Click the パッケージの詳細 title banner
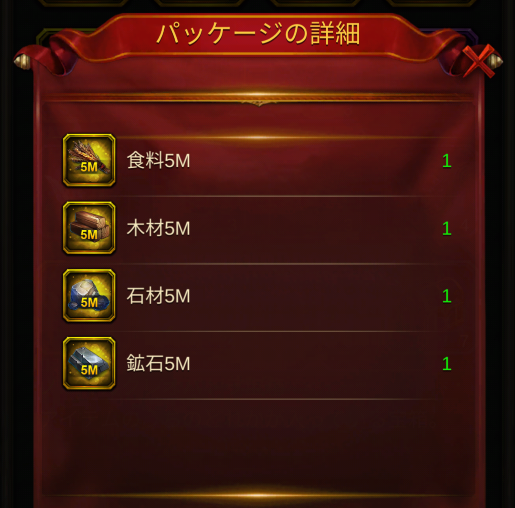Viewport: 515px width, 508px height. 258,33
